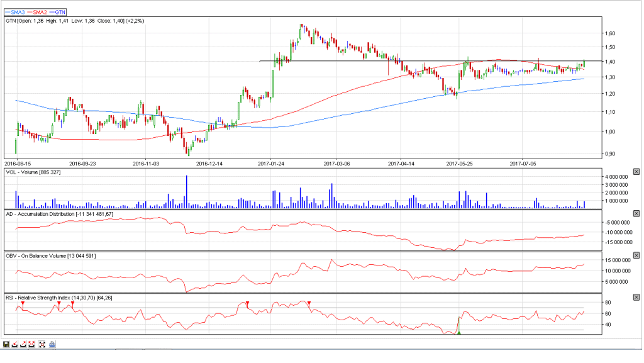The width and height of the screenshot is (644, 363).
Task: Click the GTN open-high-low-close header text
Action: pos(75,21)
